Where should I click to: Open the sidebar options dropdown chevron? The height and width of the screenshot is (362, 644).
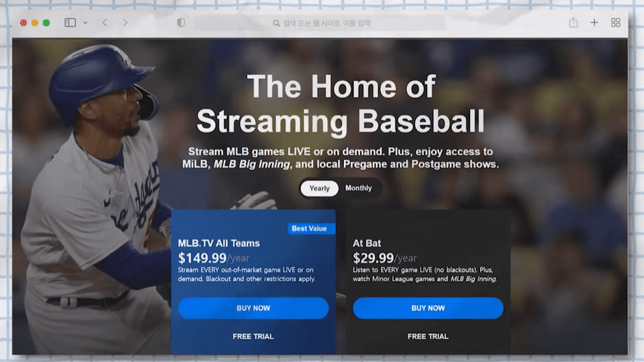86,23
